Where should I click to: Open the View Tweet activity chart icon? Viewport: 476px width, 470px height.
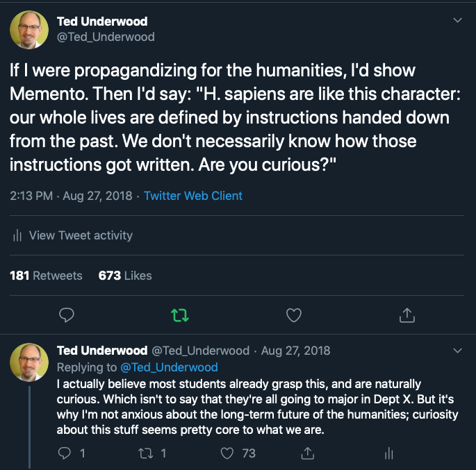pyautogui.click(x=17, y=235)
